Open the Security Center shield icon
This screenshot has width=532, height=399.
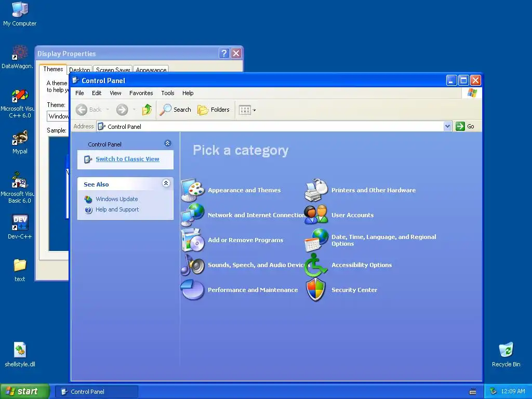[x=316, y=290]
